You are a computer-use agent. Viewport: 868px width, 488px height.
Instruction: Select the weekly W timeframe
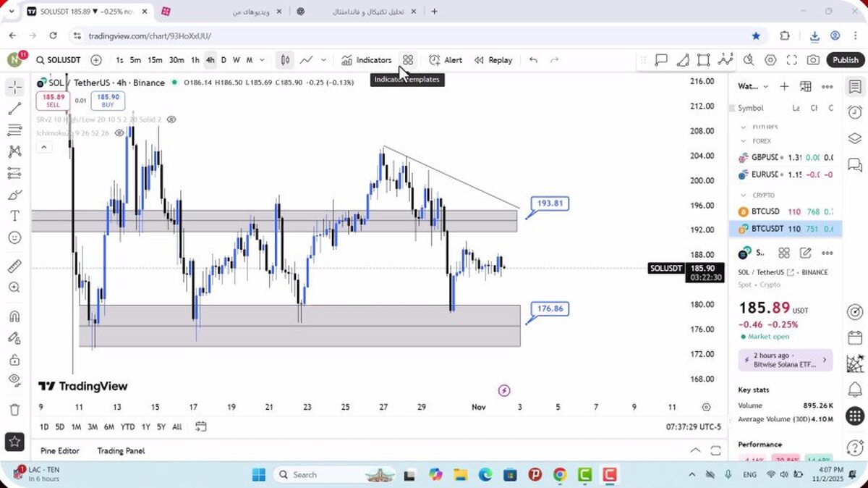click(236, 60)
